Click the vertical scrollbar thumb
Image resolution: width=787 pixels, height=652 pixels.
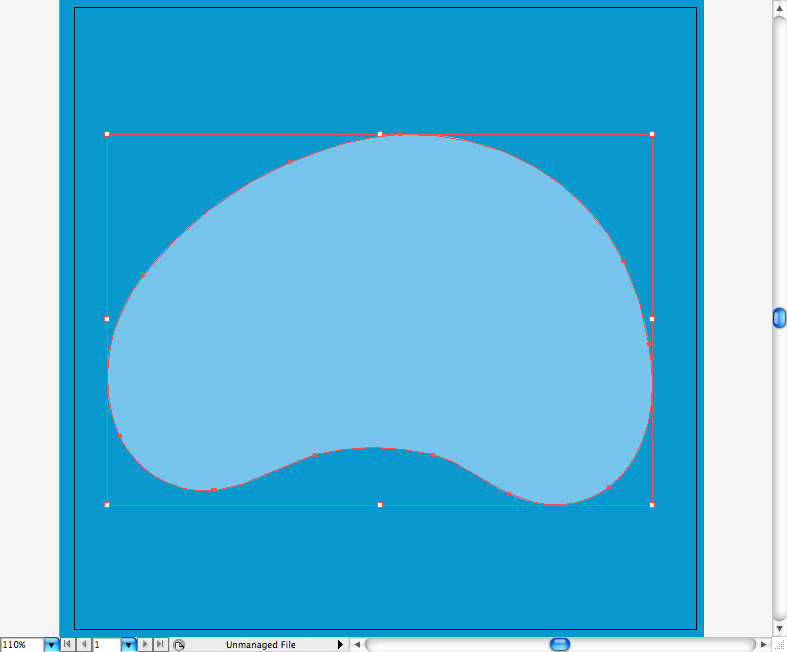(779, 318)
